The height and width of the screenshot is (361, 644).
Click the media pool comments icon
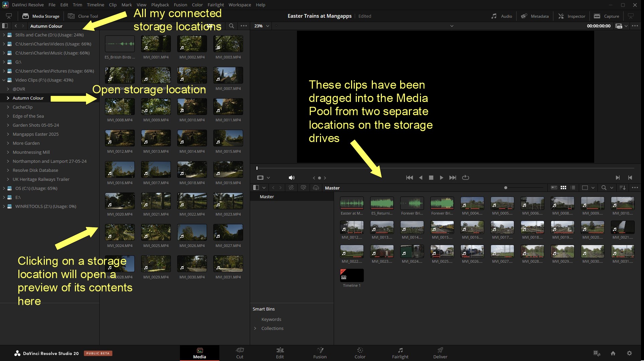303,188
